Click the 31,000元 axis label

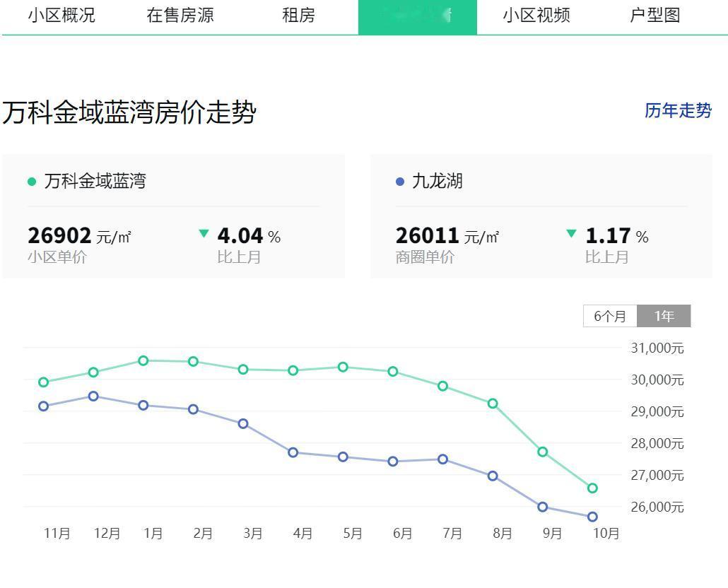tap(657, 348)
